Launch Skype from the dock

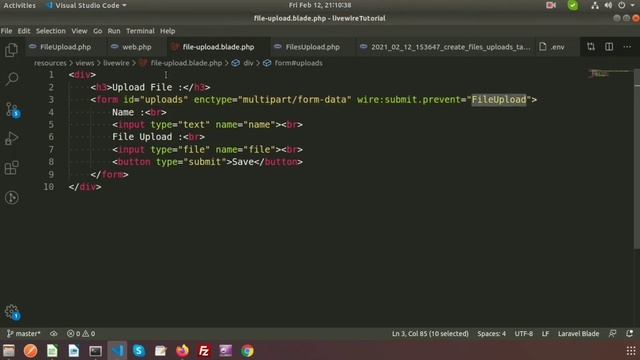point(139,351)
